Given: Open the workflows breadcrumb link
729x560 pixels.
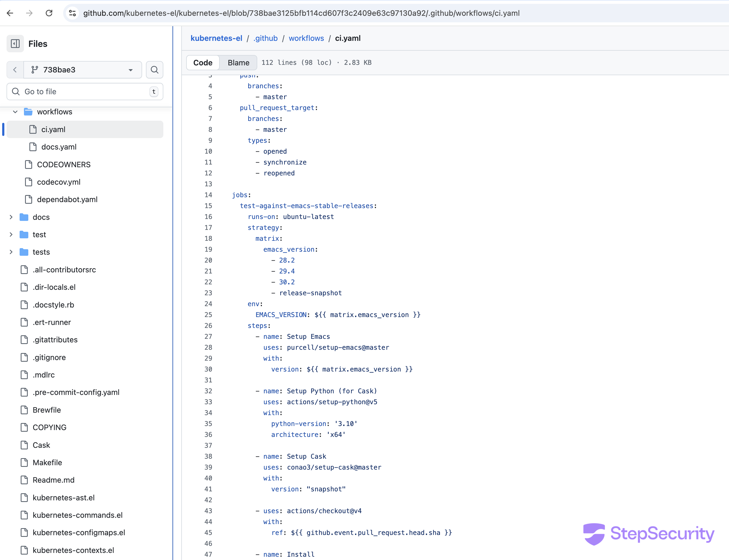Looking at the screenshot, I should pyautogui.click(x=306, y=38).
